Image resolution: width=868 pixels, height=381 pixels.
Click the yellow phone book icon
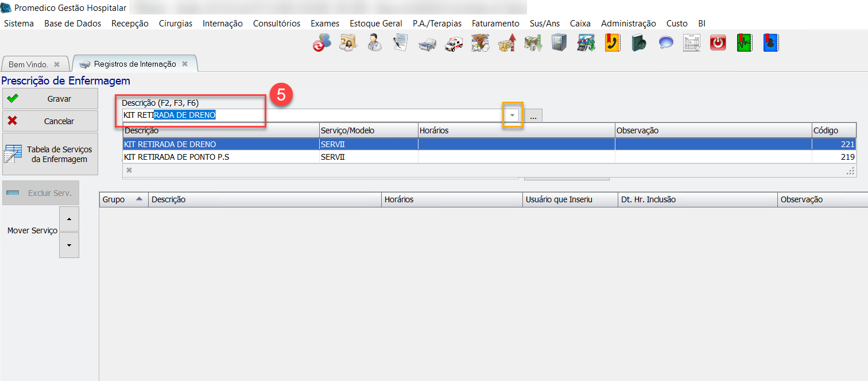pos(612,43)
